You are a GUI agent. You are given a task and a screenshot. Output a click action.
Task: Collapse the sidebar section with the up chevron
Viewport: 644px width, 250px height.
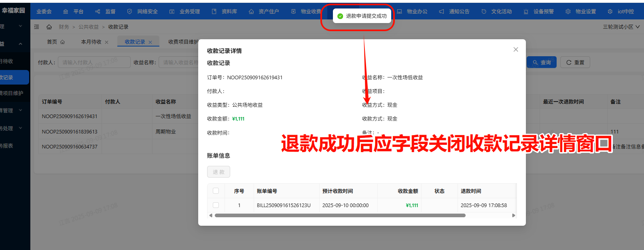[20, 44]
